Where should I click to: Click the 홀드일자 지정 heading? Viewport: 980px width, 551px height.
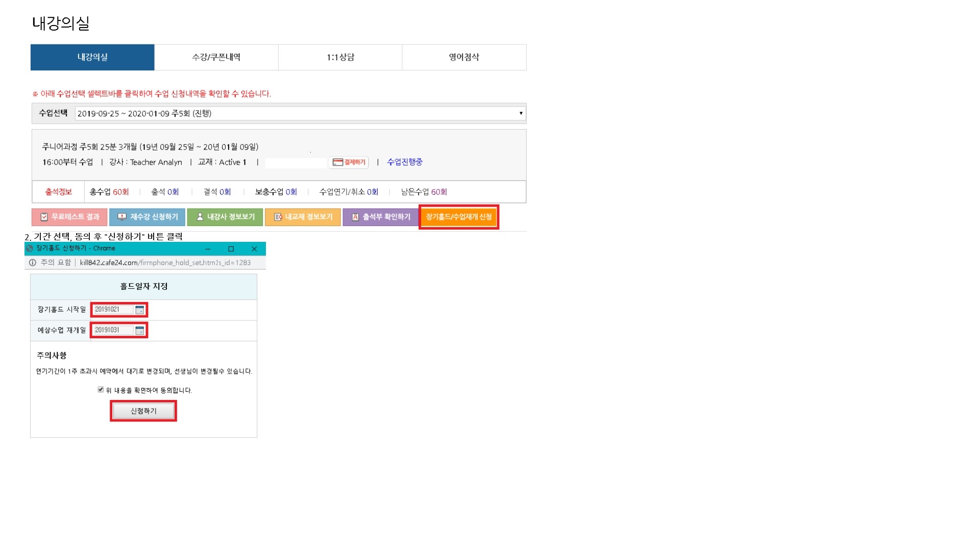(x=144, y=286)
